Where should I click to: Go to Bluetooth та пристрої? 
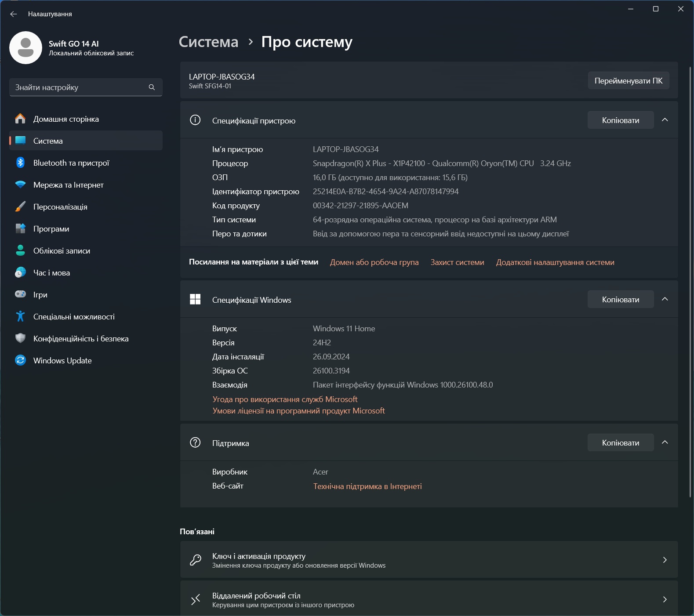pyautogui.click(x=86, y=163)
